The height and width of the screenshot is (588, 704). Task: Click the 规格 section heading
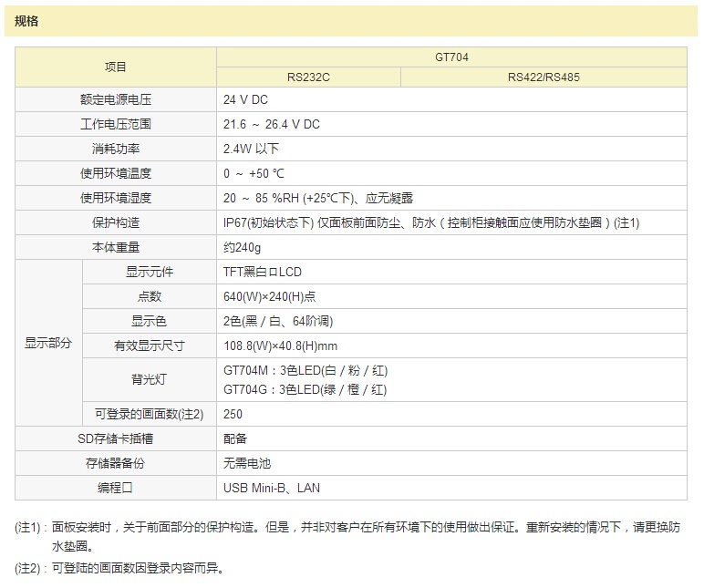pyautogui.click(x=27, y=21)
